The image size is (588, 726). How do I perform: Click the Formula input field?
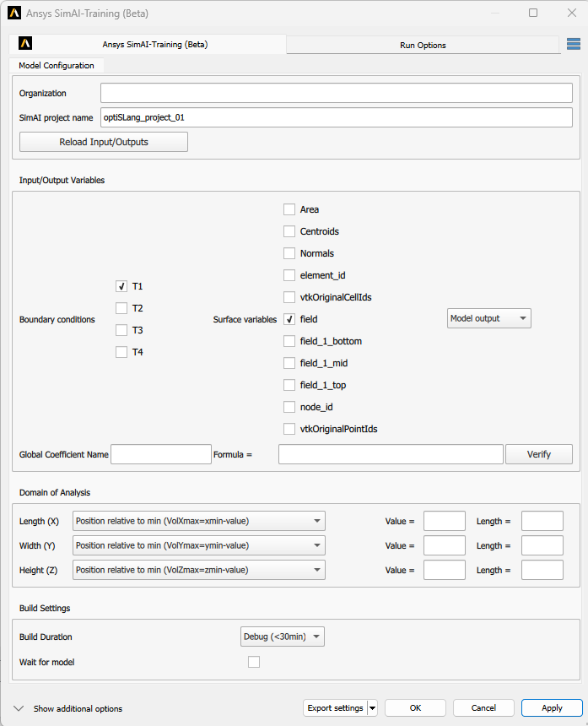pyautogui.click(x=391, y=454)
